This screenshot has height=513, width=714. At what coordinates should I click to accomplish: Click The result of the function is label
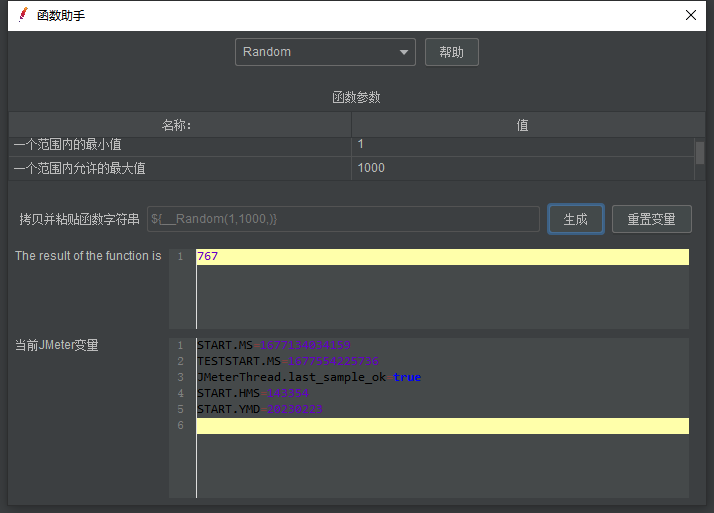coord(88,256)
